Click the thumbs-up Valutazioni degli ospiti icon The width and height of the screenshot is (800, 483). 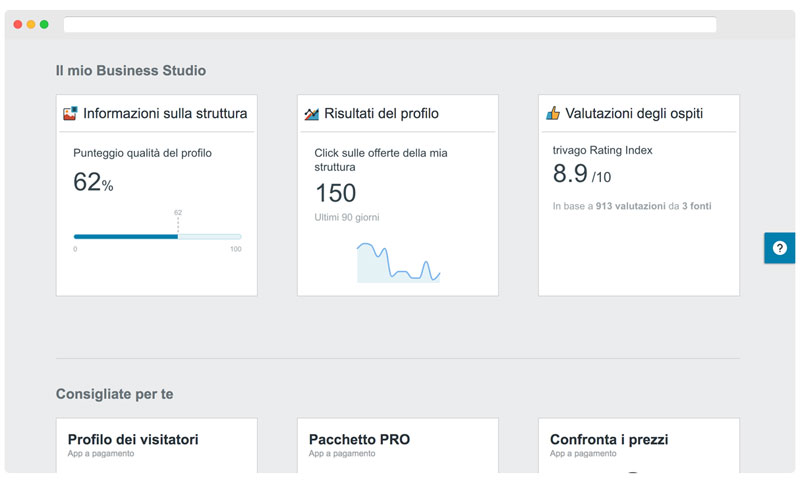553,114
